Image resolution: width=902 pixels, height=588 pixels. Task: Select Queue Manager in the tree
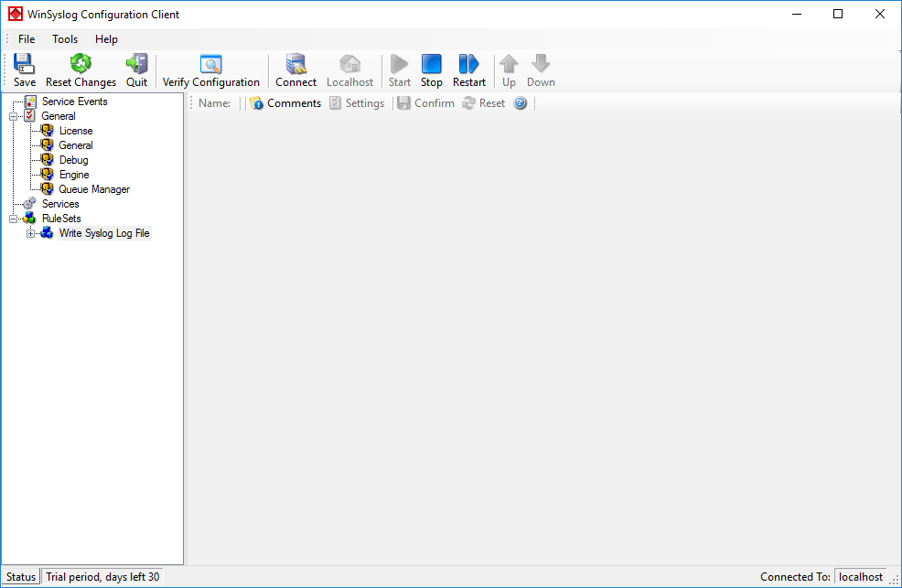94,189
